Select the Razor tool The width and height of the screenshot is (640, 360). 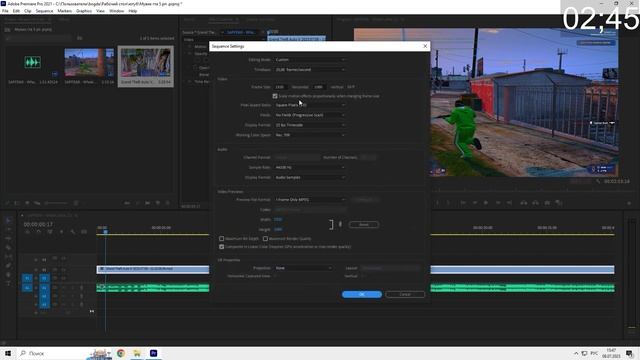click(x=9, y=247)
